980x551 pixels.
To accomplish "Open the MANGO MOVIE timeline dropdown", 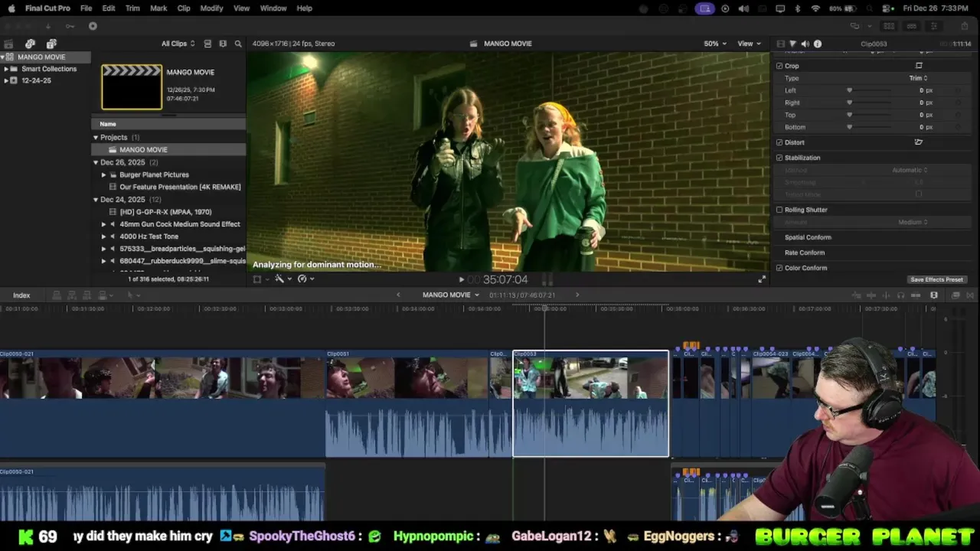I will pos(450,295).
